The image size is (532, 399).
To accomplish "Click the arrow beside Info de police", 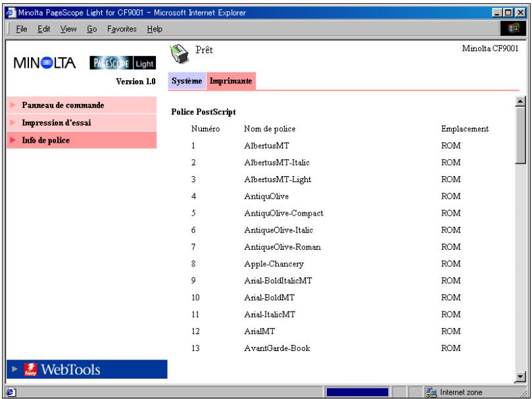I will [x=13, y=140].
